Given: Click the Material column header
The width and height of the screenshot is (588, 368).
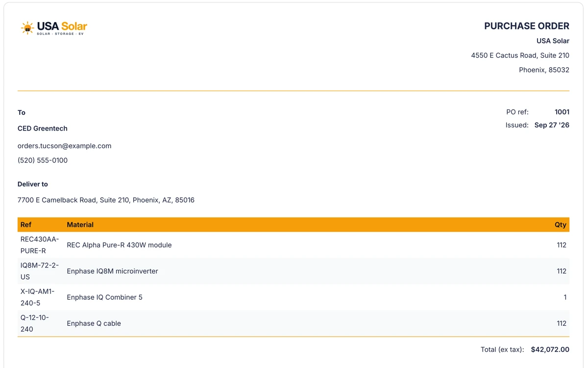Looking at the screenshot, I should tap(80, 225).
